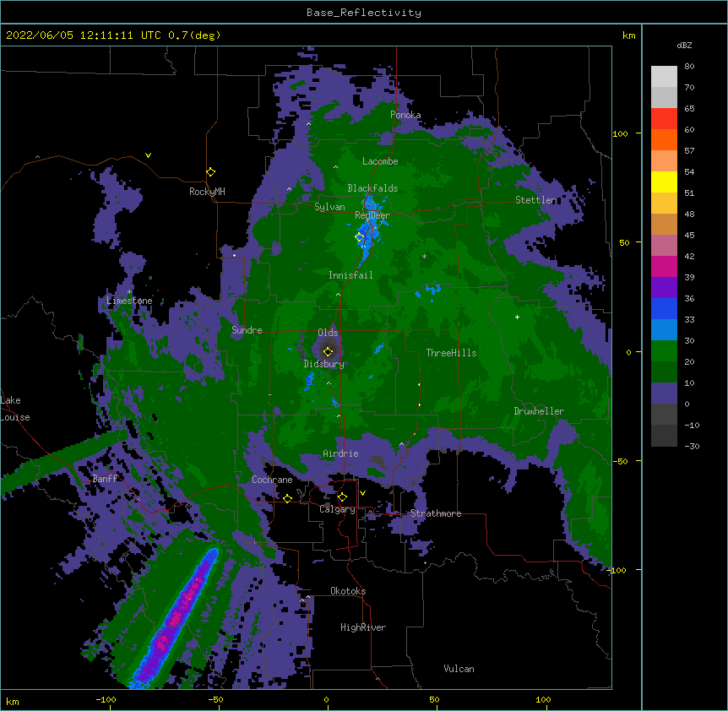Pick the yellow 51-54 dBZ legend swatch

664,182
